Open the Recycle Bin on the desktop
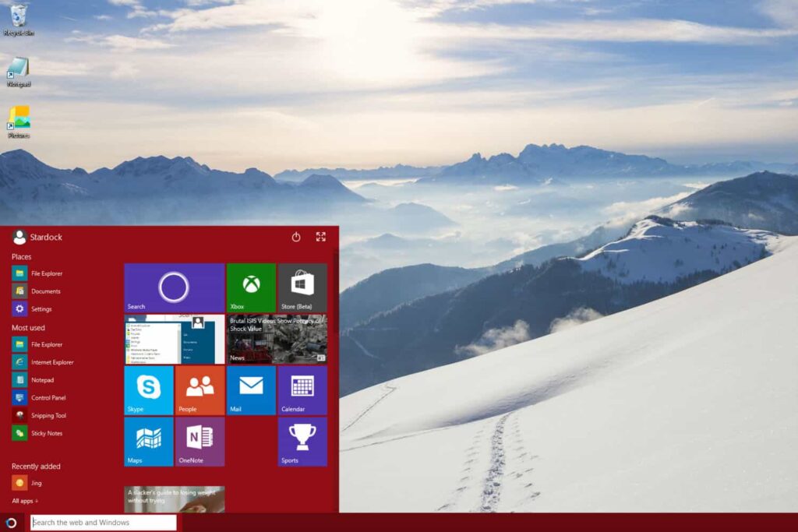This screenshot has width=798, height=532. (17, 16)
